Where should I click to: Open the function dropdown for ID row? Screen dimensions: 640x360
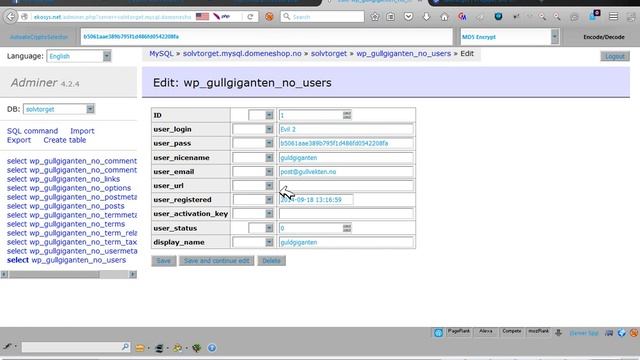click(260, 115)
